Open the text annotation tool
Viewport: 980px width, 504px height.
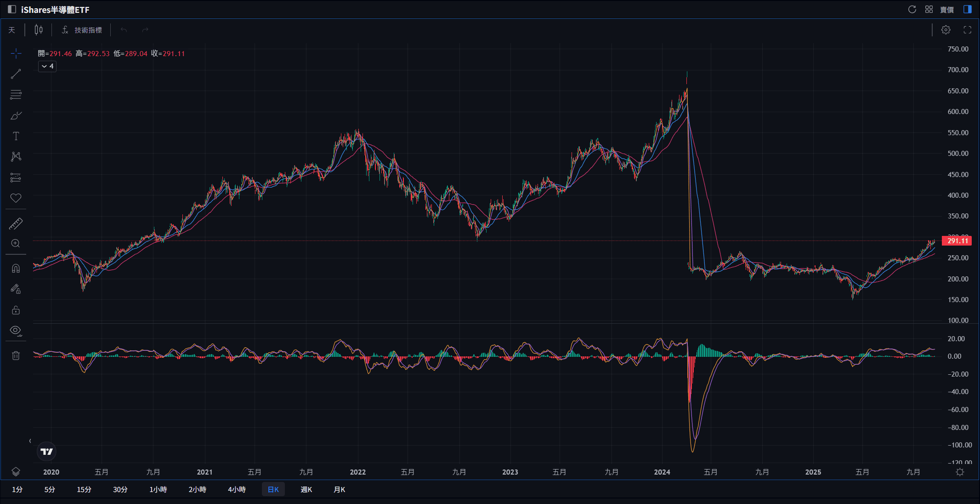point(16,136)
